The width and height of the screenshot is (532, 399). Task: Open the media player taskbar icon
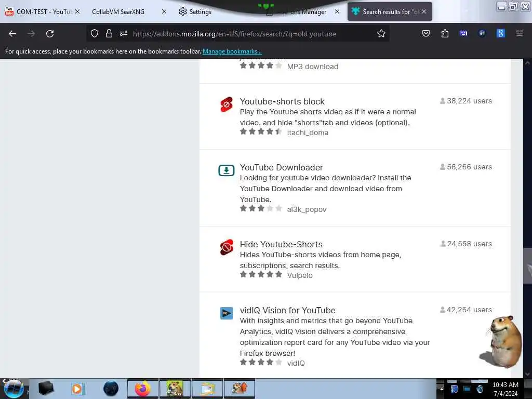(77, 389)
